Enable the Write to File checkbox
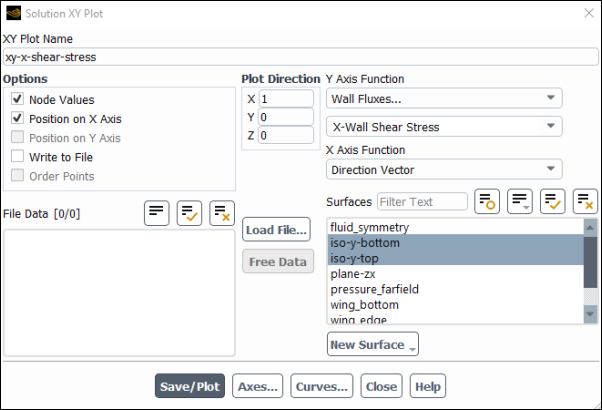Viewport: 602px width, 410px height. [17, 157]
